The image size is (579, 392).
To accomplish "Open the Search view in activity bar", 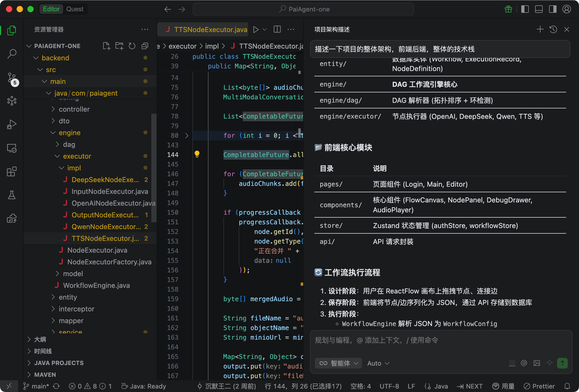I will (x=12, y=54).
